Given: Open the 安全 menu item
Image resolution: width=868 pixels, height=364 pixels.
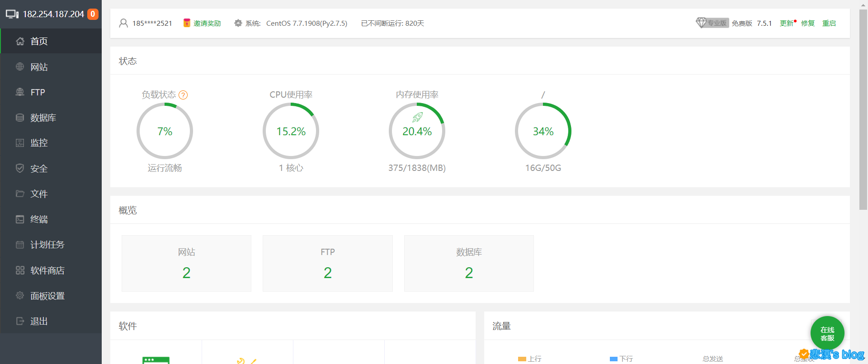Looking at the screenshot, I should [51, 169].
